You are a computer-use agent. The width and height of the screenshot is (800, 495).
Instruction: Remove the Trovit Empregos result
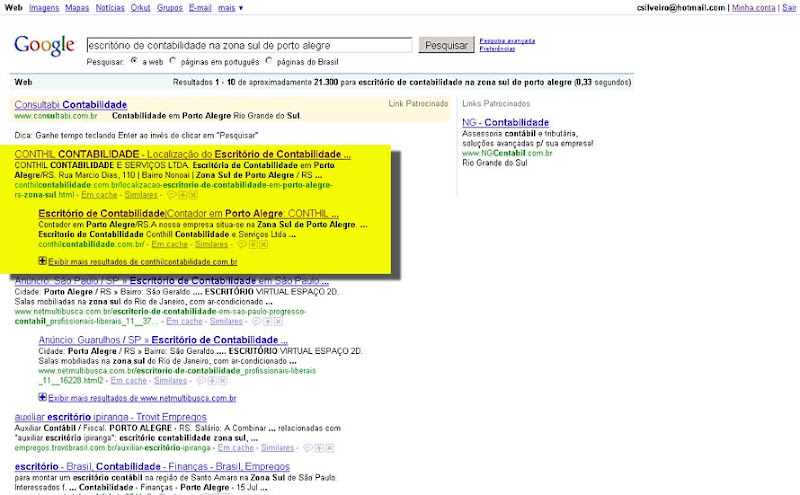(330, 448)
